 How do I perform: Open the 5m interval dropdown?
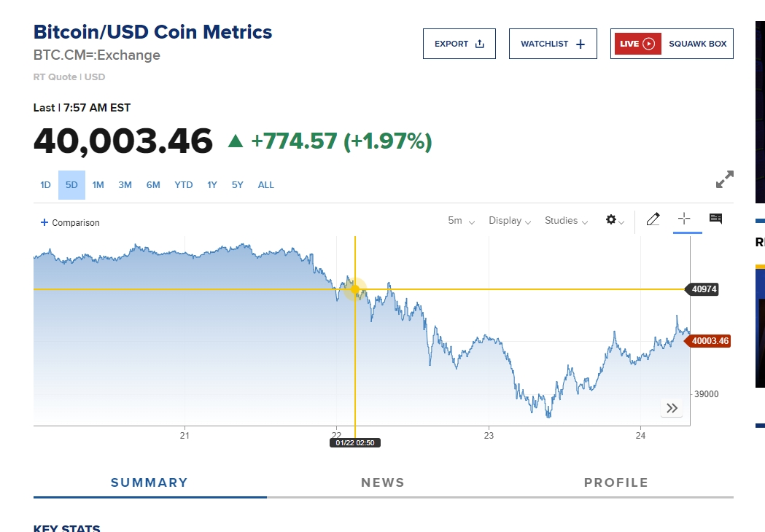461,221
